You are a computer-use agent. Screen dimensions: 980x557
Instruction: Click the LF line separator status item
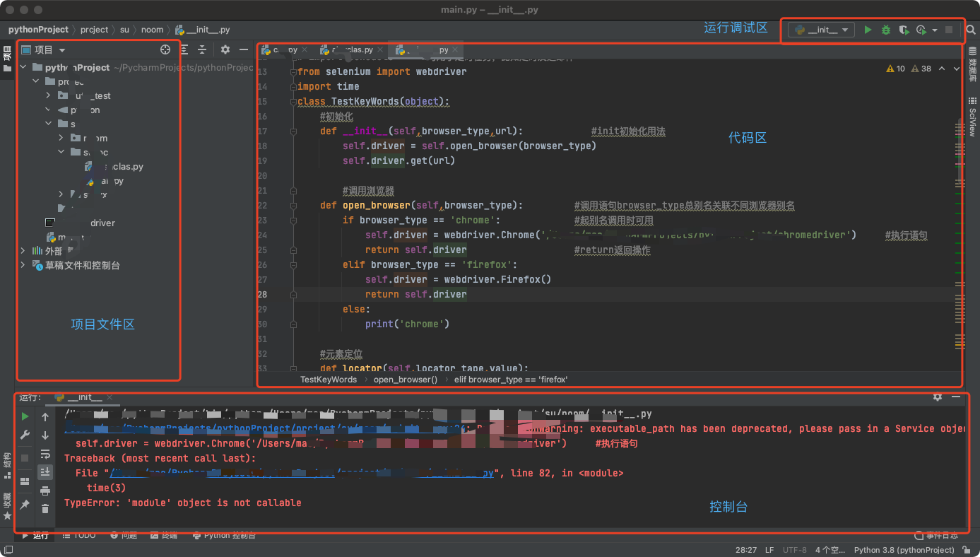pyautogui.click(x=769, y=550)
